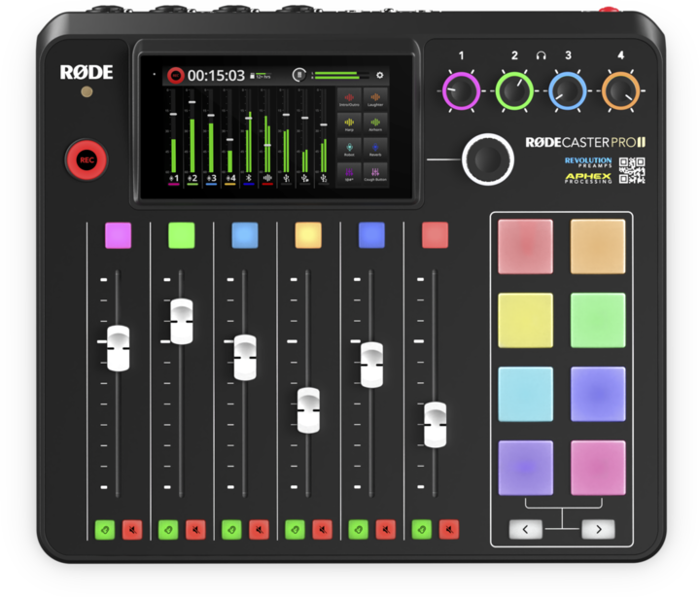Tap the Reverb effect tile
The image size is (700, 597).
click(375, 149)
